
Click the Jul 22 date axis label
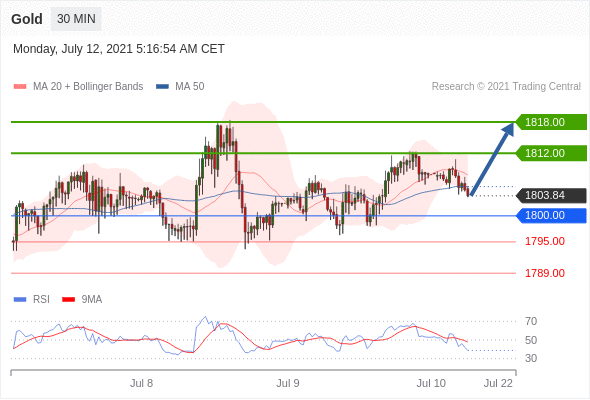(498, 383)
